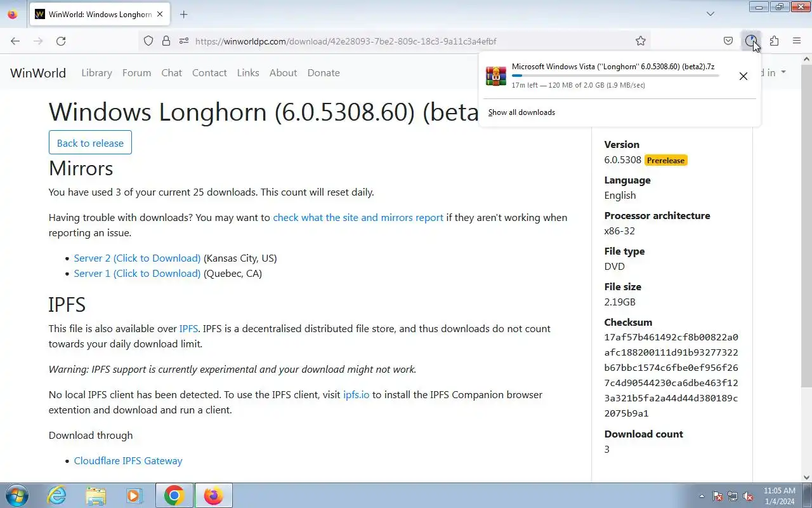Switch to Chrome in taskbar
812x508 pixels.
[x=174, y=495]
